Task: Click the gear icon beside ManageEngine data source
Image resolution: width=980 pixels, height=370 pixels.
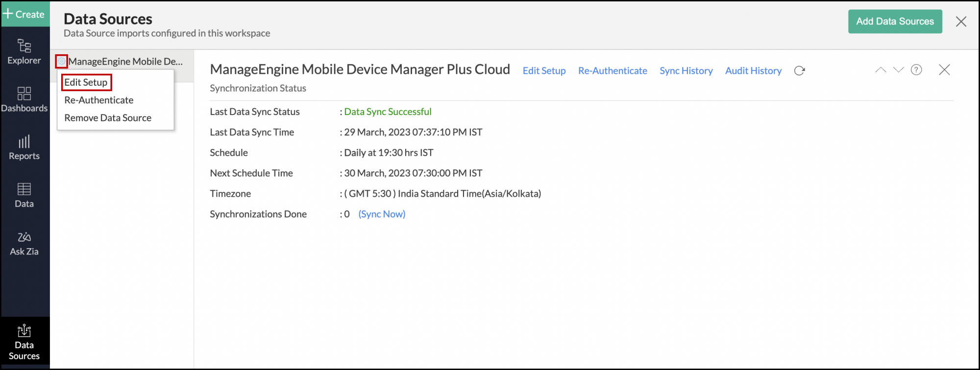Action: (x=61, y=62)
